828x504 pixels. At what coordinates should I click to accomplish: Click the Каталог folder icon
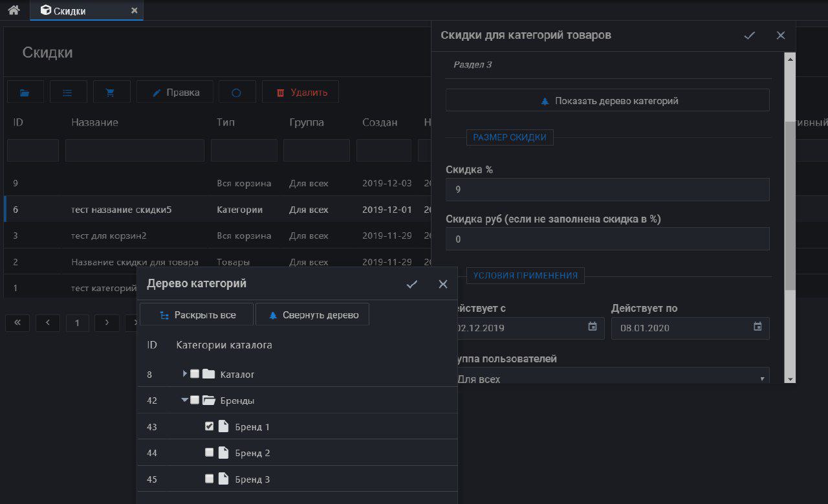click(x=208, y=374)
